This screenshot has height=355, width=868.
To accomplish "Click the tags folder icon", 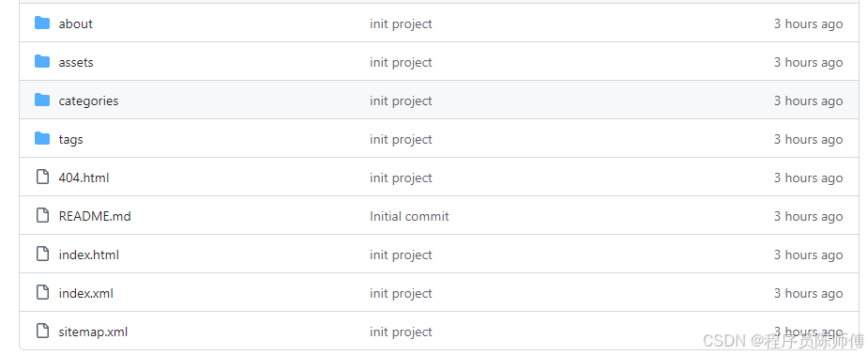I will click(x=42, y=138).
